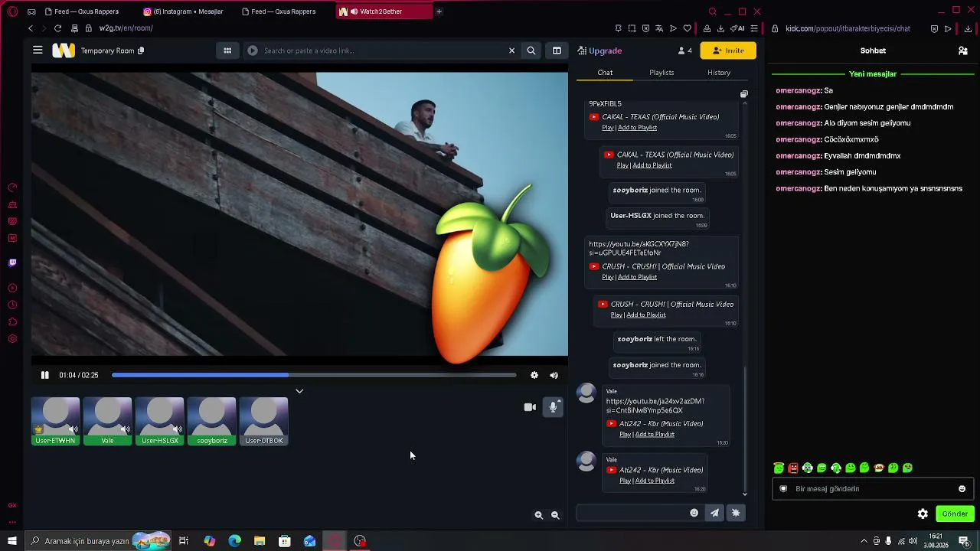Mute the video player volume
The height and width of the screenshot is (551, 980).
(554, 375)
